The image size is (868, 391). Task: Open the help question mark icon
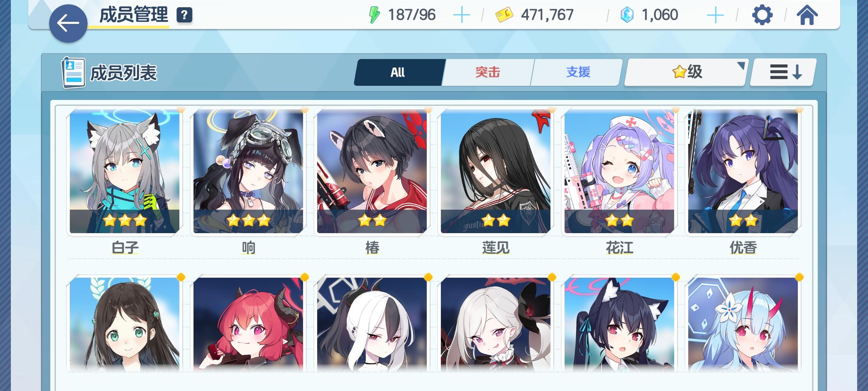point(184,15)
